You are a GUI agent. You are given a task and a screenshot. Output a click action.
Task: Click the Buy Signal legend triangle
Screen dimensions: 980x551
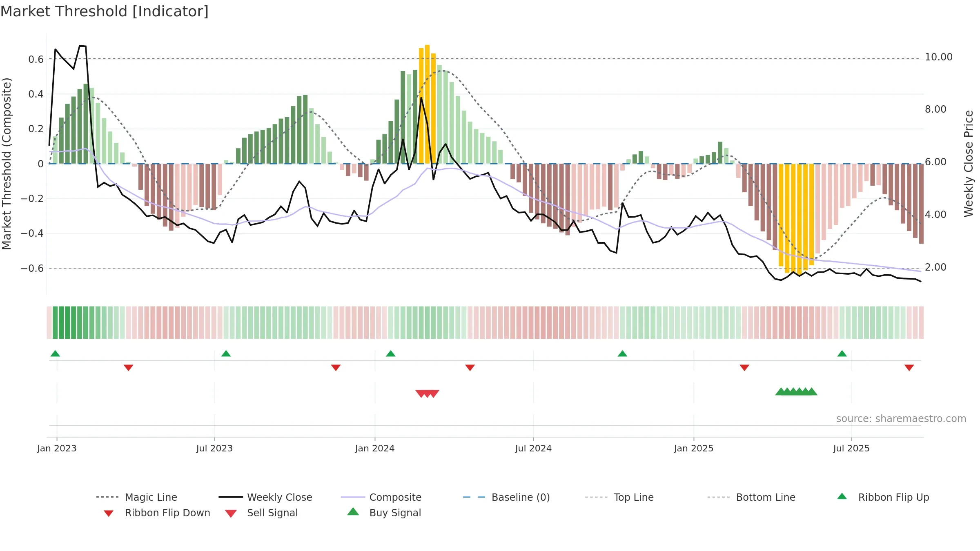(353, 511)
